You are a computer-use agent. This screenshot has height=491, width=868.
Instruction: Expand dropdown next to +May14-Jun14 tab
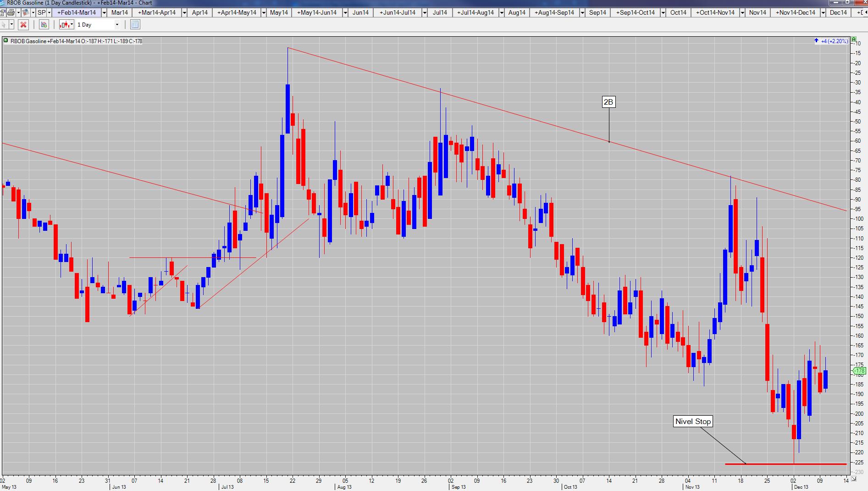coord(345,12)
